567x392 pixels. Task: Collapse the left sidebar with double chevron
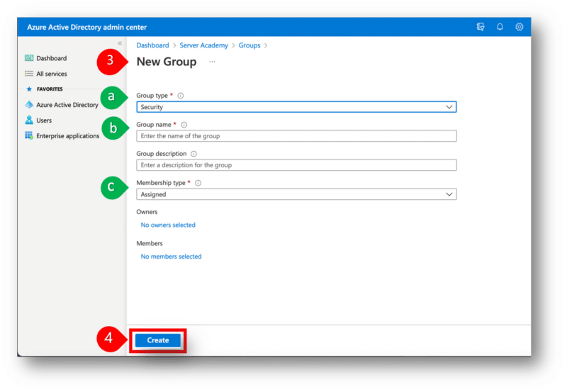120,44
